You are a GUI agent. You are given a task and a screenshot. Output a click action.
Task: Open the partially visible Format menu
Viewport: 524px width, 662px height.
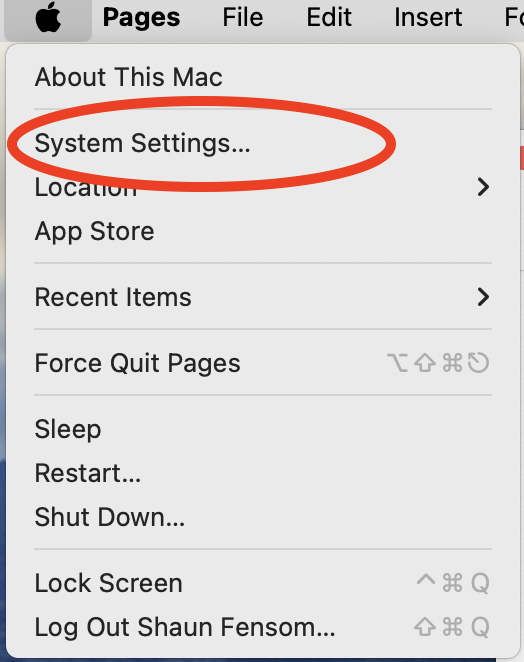click(514, 18)
